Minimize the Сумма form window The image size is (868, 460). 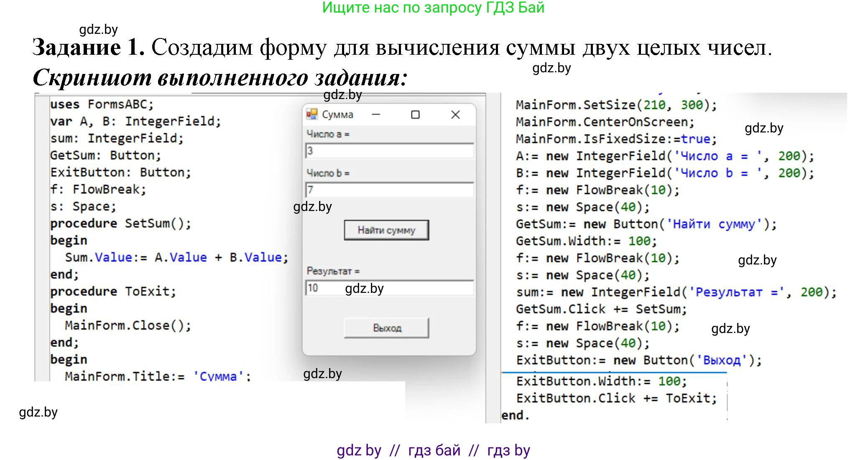click(x=376, y=114)
